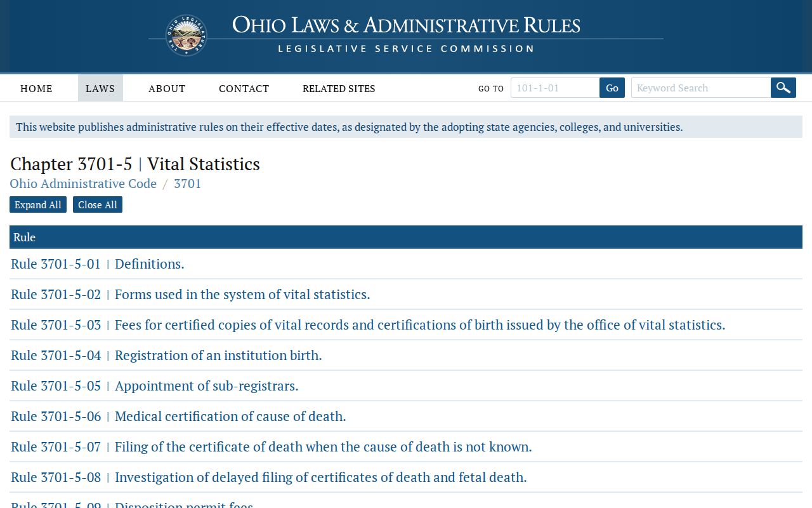Open Rule 3701-5-03 on certified copy fees
812x508 pixels.
click(x=368, y=324)
